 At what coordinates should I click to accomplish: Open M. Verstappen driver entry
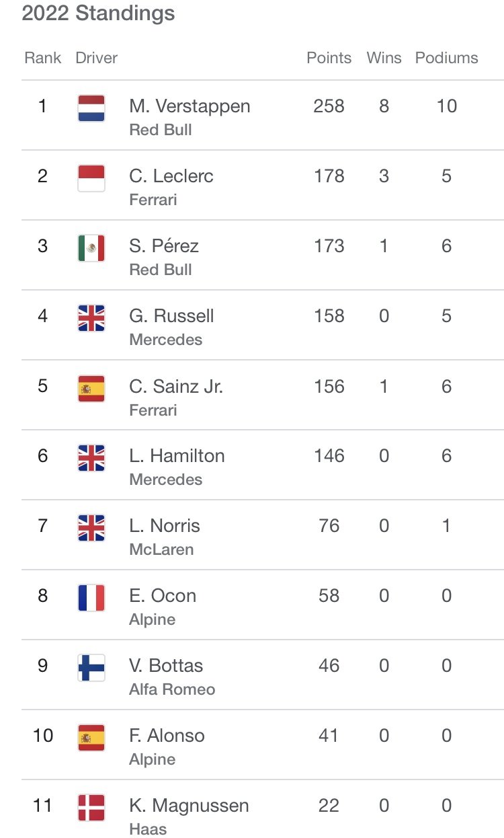click(263, 115)
